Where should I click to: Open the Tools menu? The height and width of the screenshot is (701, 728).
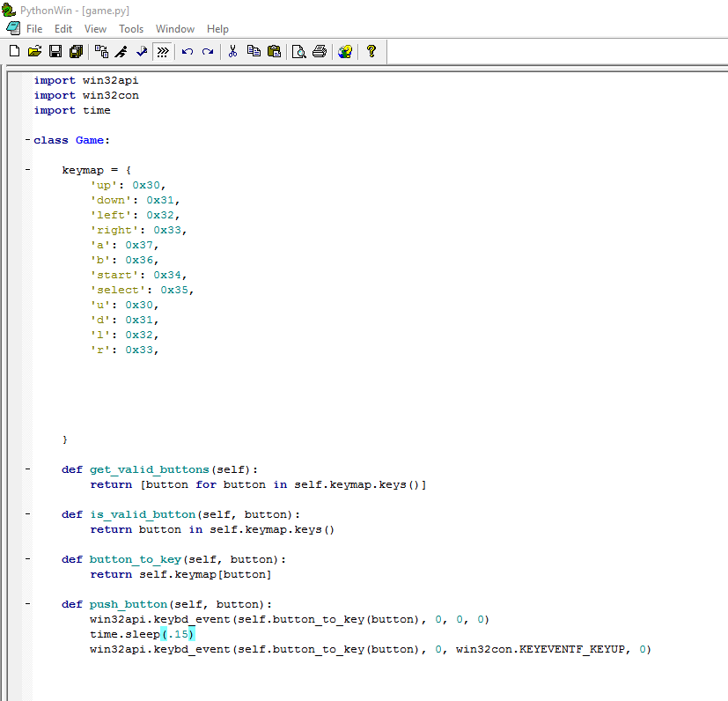point(131,29)
